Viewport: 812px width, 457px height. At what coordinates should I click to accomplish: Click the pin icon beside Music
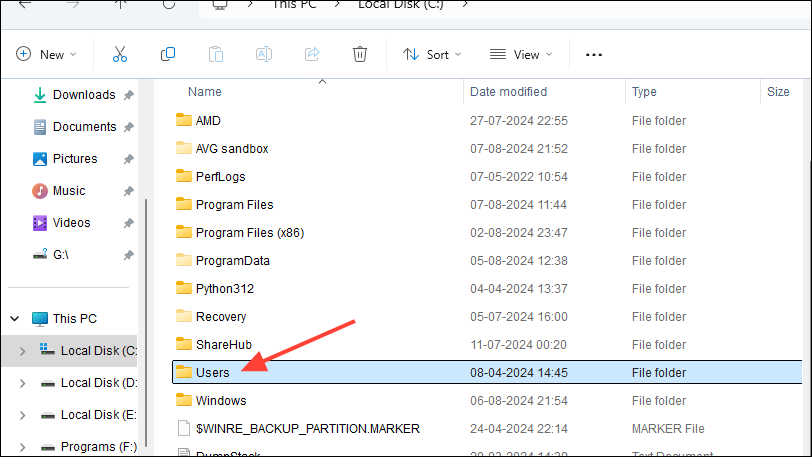click(x=128, y=192)
